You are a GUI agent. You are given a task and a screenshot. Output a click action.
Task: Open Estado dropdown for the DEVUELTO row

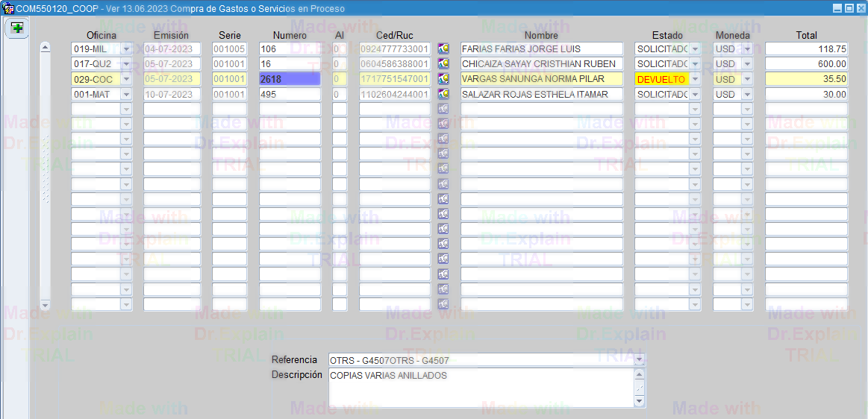tap(695, 79)
